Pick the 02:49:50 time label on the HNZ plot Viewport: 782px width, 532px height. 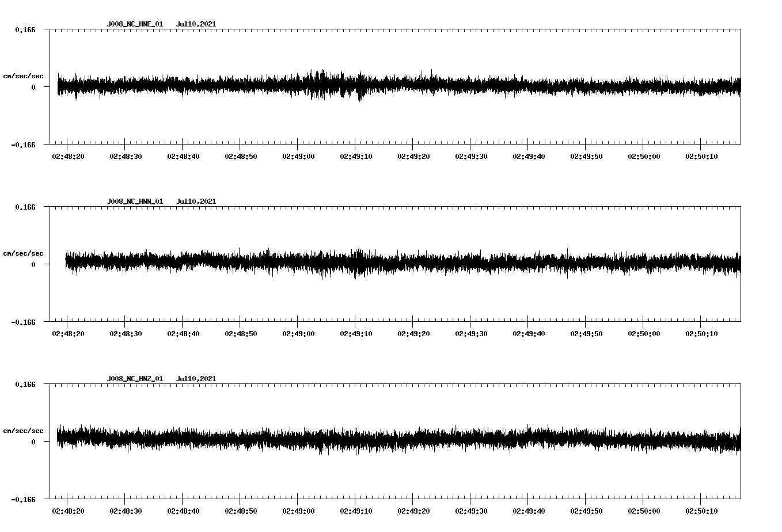point(586,511)
